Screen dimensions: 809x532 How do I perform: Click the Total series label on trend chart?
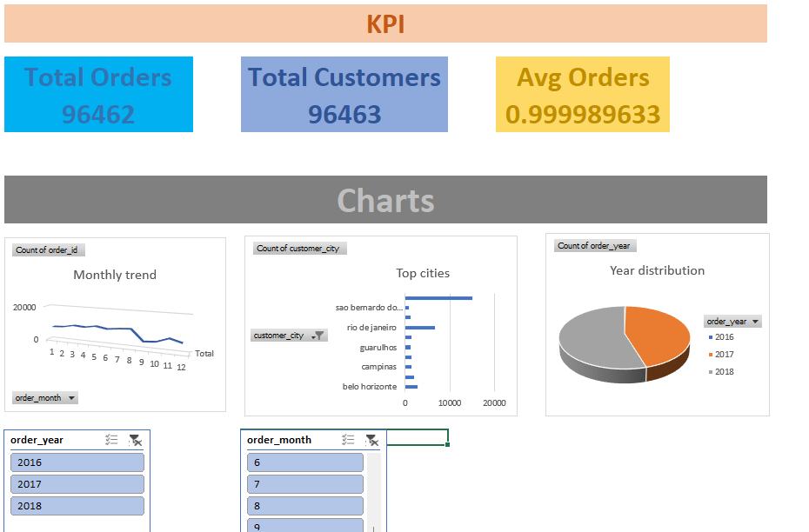pos(204,353)
